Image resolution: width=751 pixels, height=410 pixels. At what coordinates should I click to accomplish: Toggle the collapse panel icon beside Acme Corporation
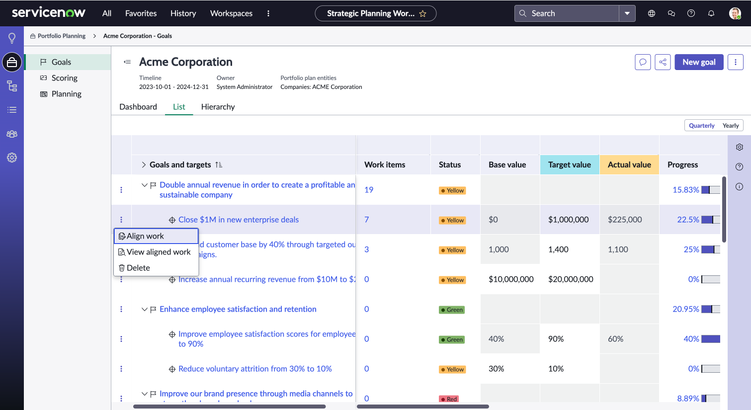coord(127,62)
